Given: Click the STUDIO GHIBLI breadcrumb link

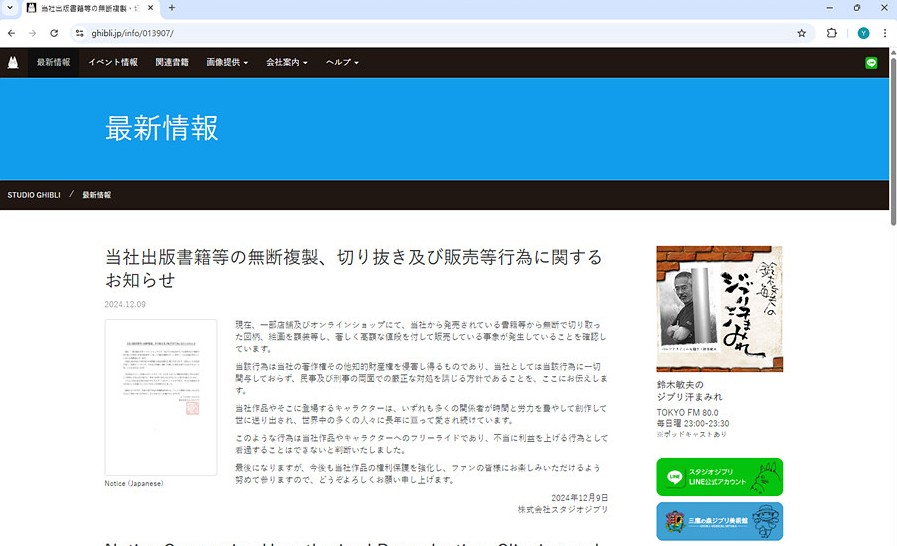Looking at the screenshot, I should click(34, 194).
